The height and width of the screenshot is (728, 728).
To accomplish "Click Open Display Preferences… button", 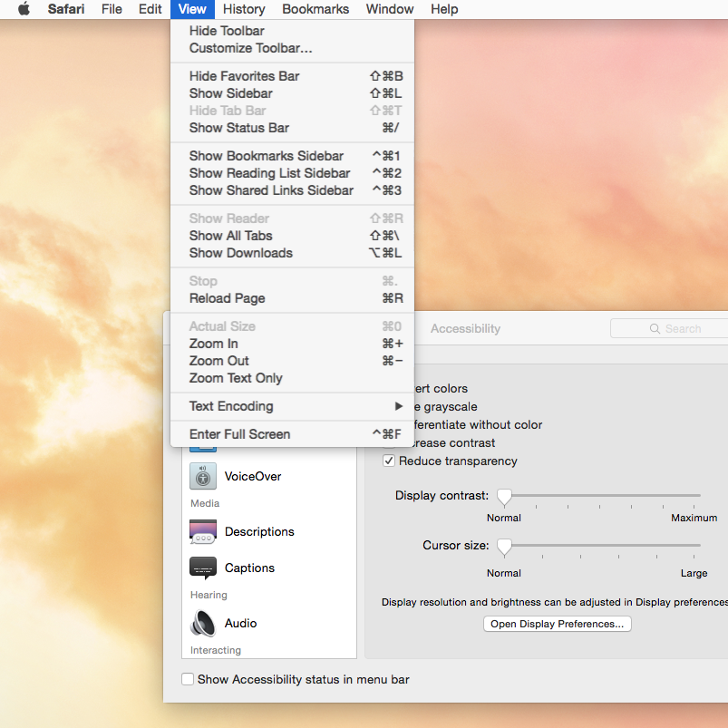I will [x=558, y=624].
